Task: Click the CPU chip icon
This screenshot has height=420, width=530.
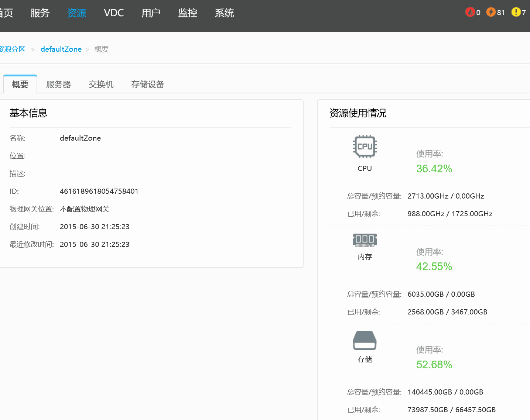Action: pyautogui.click(x=365, y=147)
